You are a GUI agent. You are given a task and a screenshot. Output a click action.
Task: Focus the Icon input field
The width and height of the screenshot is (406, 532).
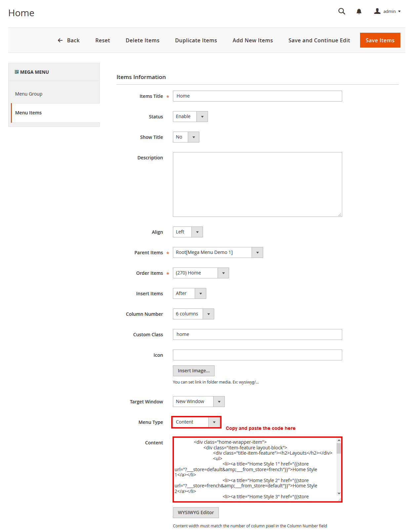[x=257, y=355]
